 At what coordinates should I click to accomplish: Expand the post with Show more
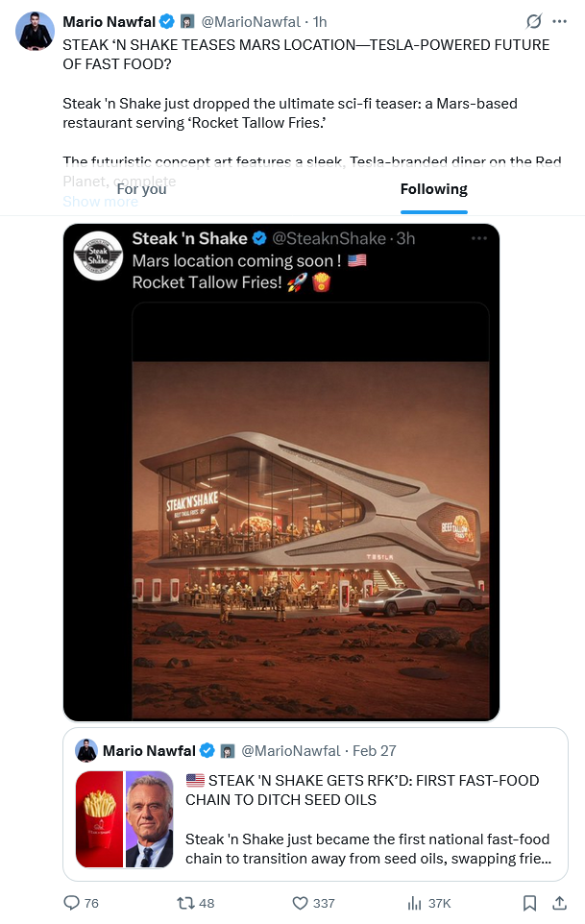100,201
